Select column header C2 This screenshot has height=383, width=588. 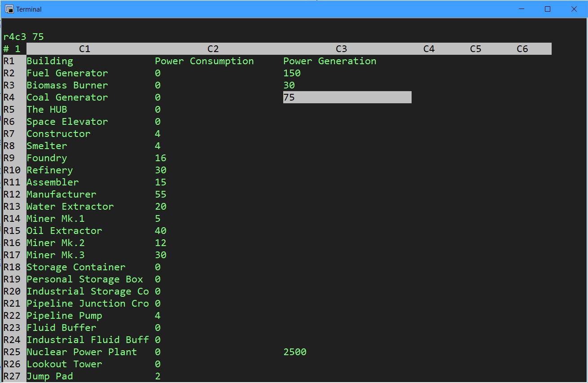tap(213, 49)
